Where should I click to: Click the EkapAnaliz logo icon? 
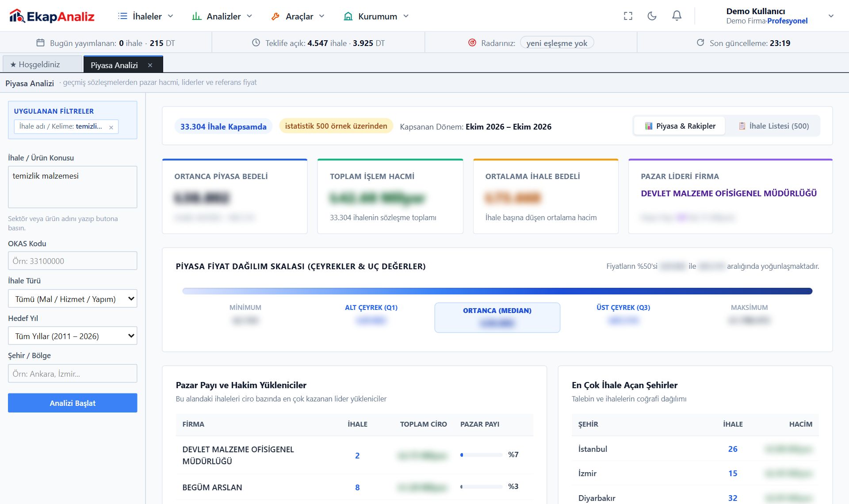pos(17,16)
